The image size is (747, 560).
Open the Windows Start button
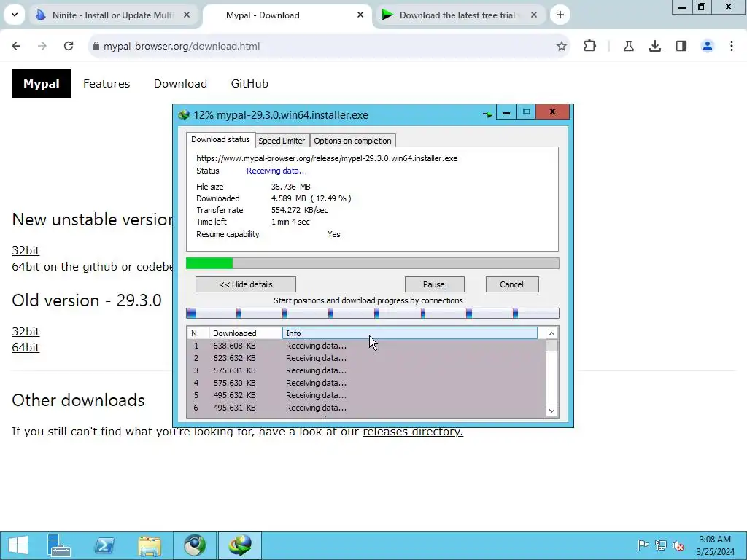tap(18, 545)
